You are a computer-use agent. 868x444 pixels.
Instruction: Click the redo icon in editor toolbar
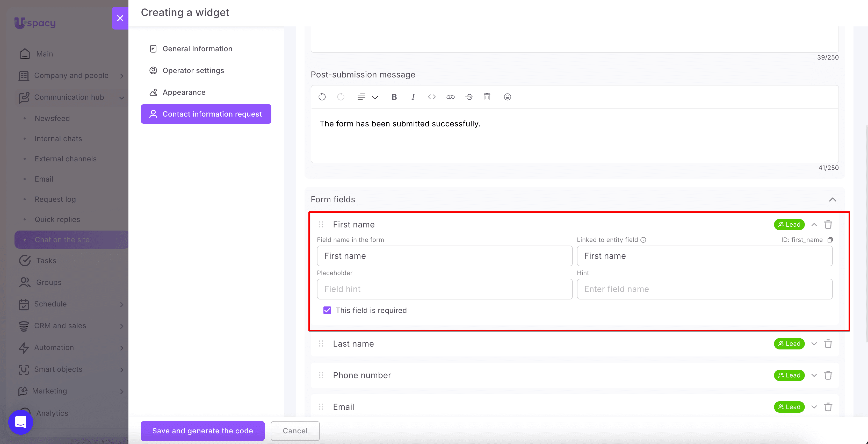pyautogui.click(x=341, y=97)
